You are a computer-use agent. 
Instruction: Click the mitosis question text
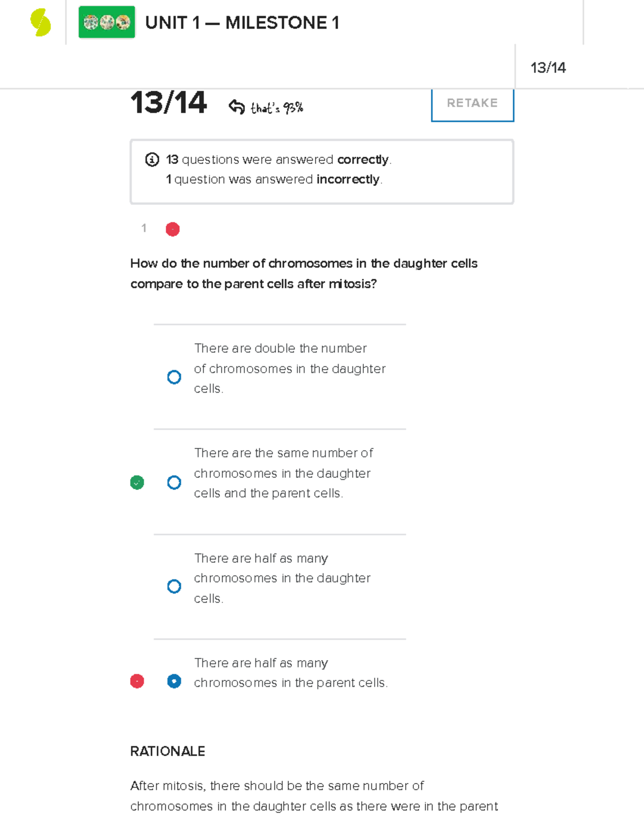[x=304, y=273]
